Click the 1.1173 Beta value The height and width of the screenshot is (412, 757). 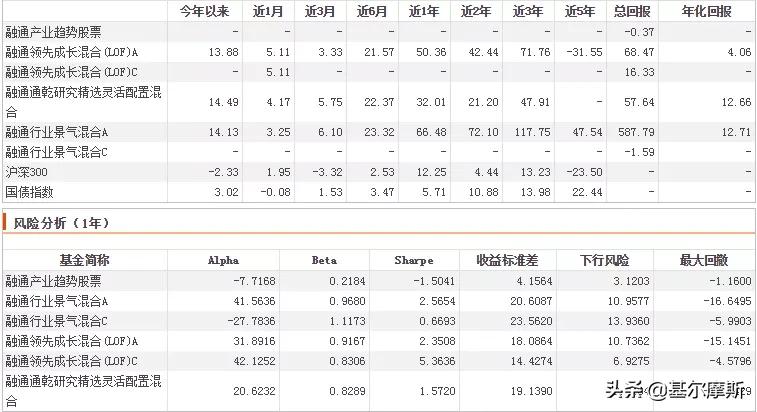[347, 321]
